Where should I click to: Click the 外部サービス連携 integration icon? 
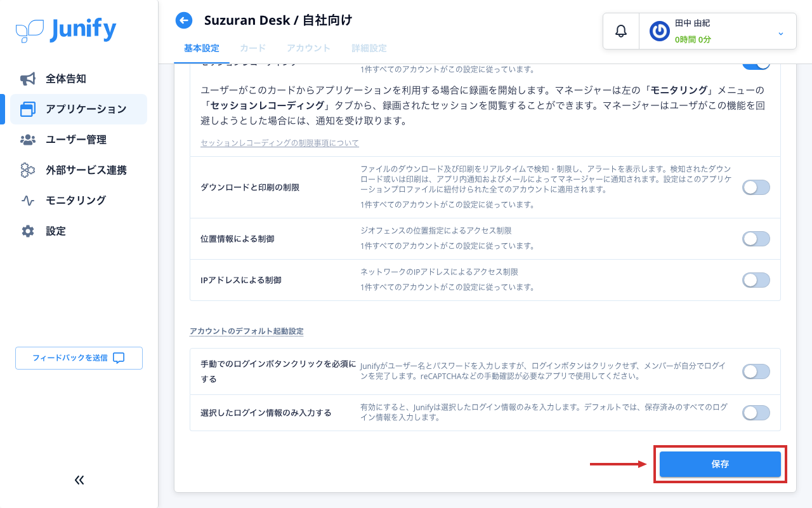click(28, 170)
